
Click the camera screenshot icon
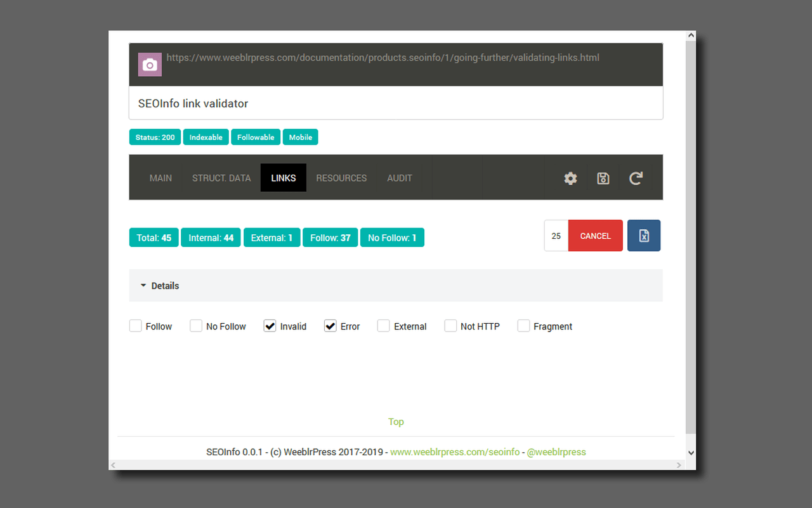(x=150, y=65)
